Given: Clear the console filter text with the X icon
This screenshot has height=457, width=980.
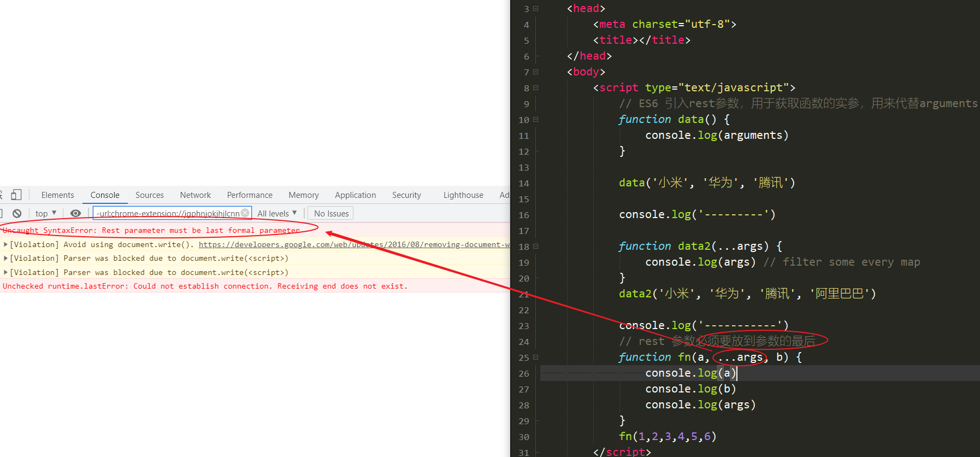Looking at the screenshot, I should [245, 213].
